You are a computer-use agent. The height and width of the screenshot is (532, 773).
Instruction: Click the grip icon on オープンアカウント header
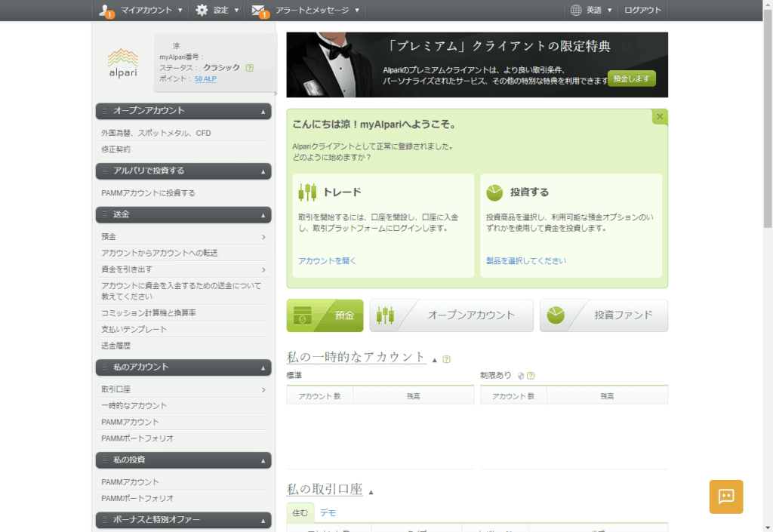point(104,111)
